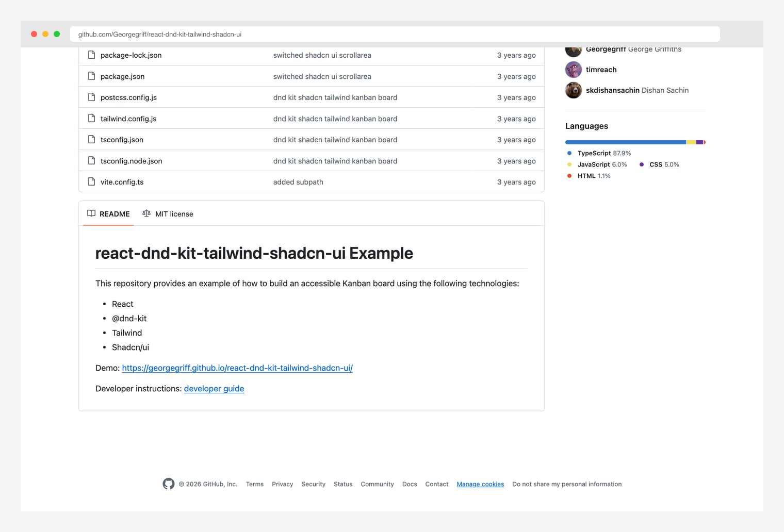Click the vite.config.ts '3 years ago' timestamp
784x532 pixels.
(516, 182)
